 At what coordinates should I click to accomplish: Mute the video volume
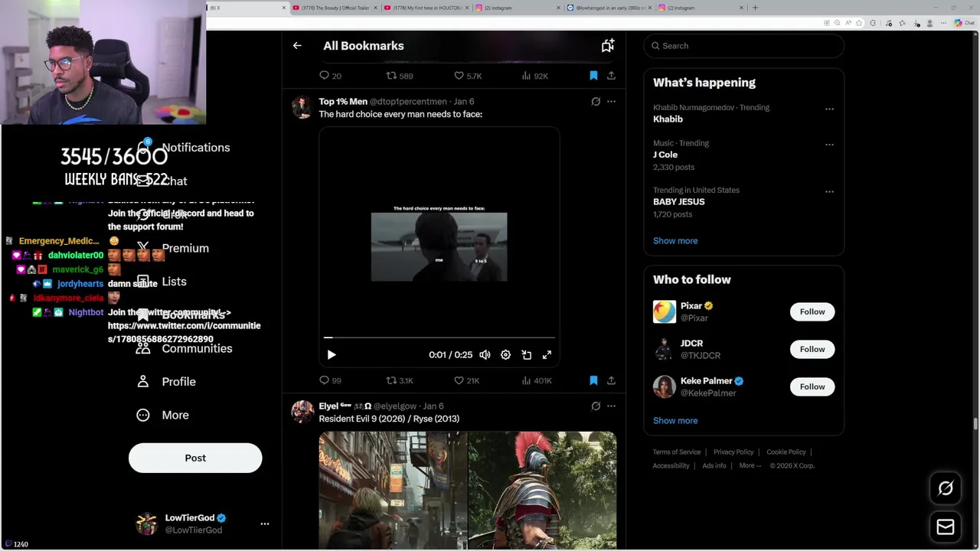pyautogui.click(x=485, y=355)
